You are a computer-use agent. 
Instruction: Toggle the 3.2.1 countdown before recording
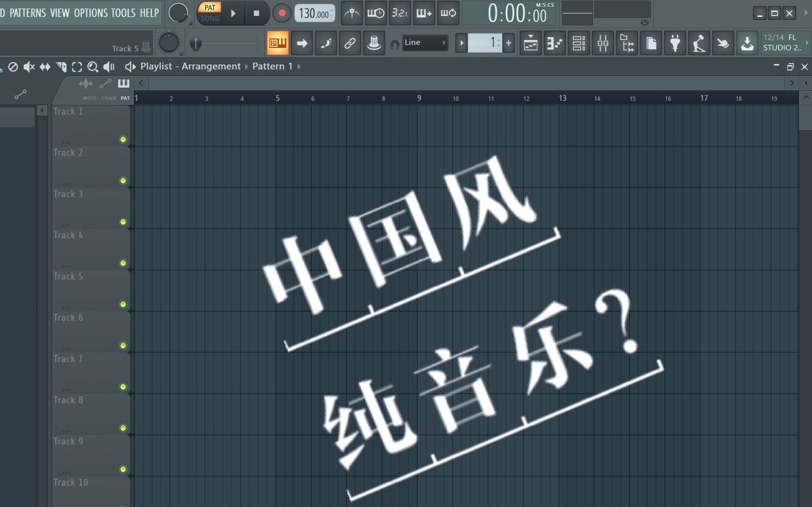click(399, 13)
